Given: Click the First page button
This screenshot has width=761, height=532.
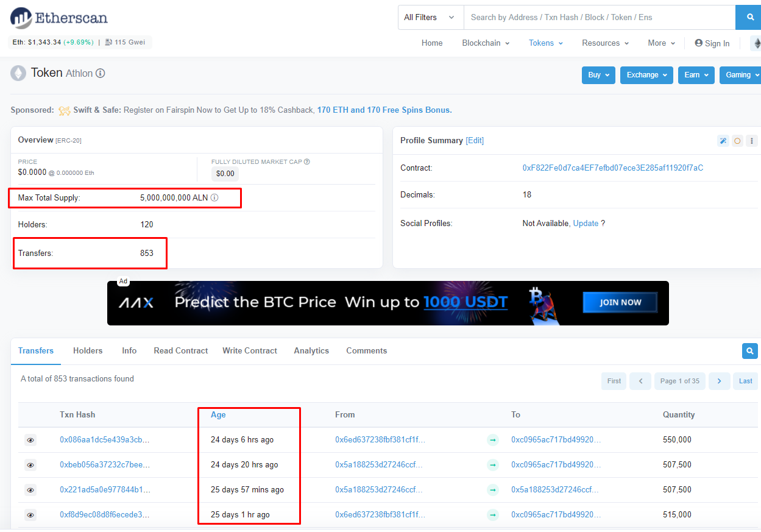Looking at the screenshot, I should (x=614, y=381).
